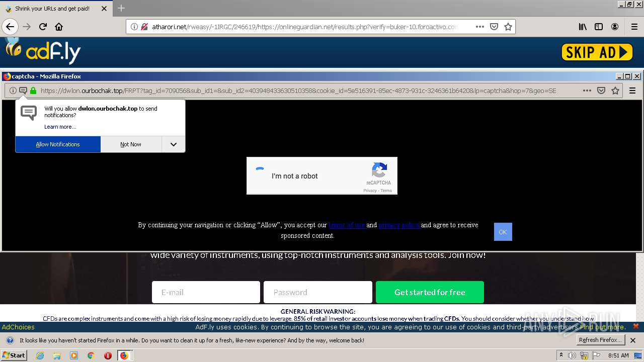Viewport: 644px width, 362px height.
Task: Open the 'privacy policy' link
Action: point(398,225)
